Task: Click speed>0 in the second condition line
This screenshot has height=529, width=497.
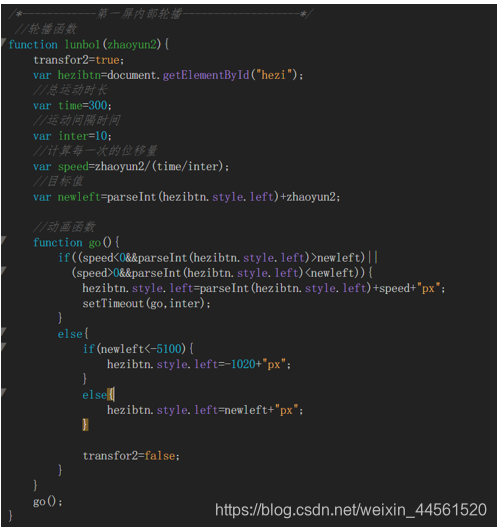Action: [x=98, y=273]
